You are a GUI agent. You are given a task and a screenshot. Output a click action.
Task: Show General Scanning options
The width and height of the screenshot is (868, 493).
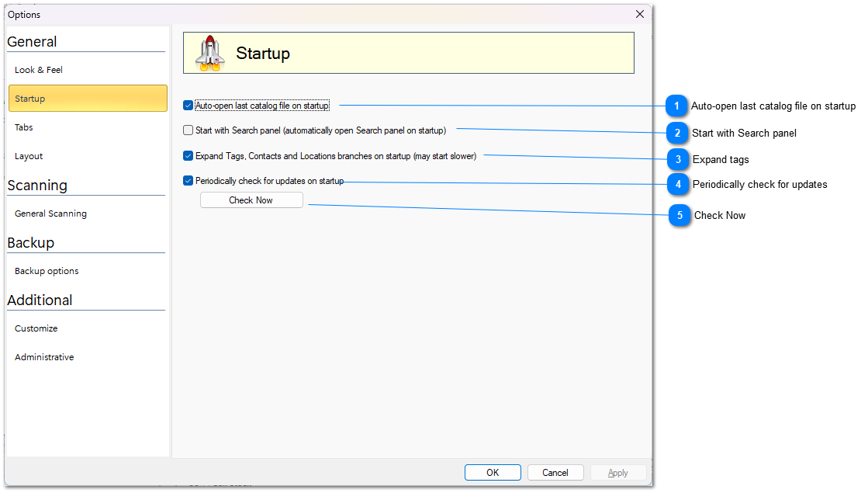(50, 214)
